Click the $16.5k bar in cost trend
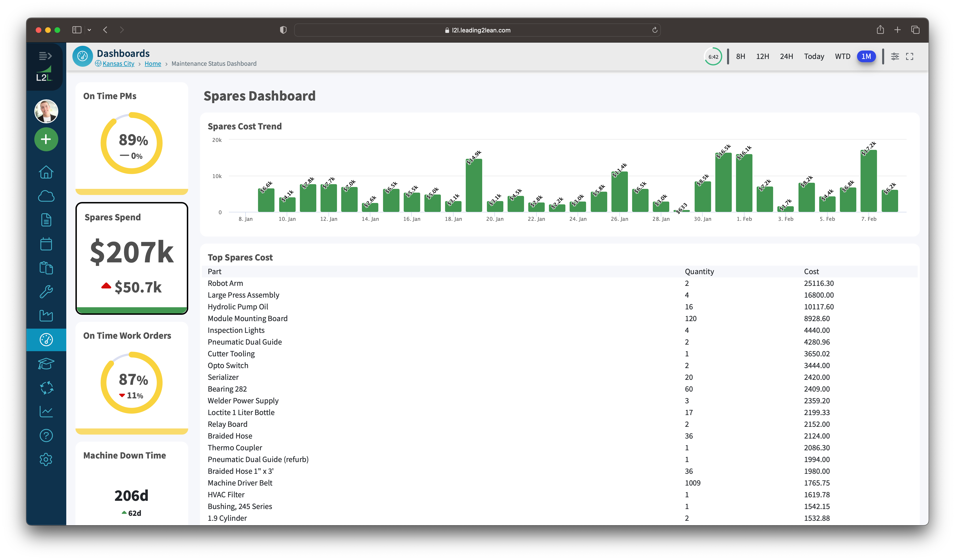The image size is (955, 560). pos(723,182)
